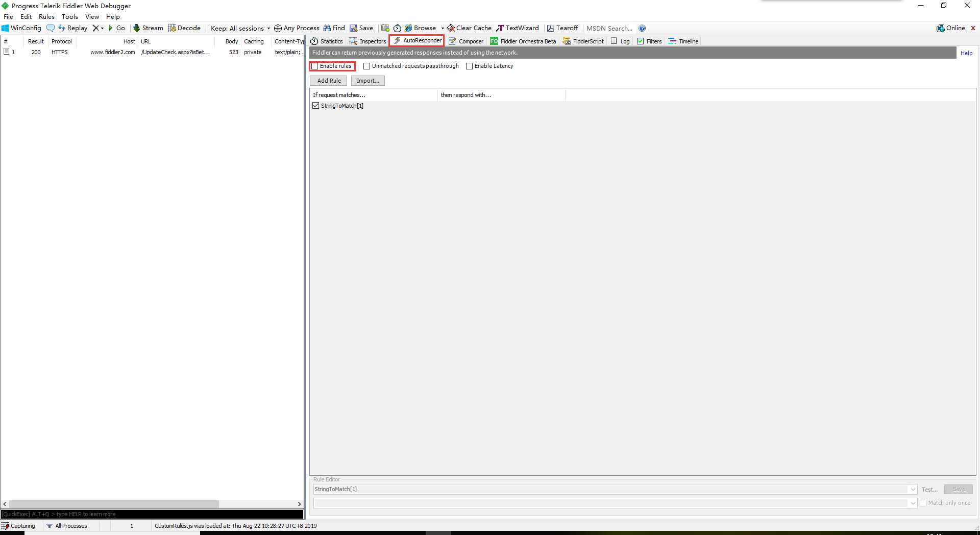
Task: Click the blue help icon next to MSDN Search
Action: pos(642,28)
